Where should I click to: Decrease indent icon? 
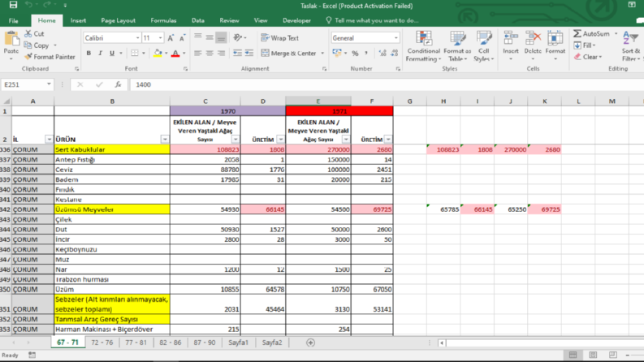pyautogui.click(x=237, y=53)
